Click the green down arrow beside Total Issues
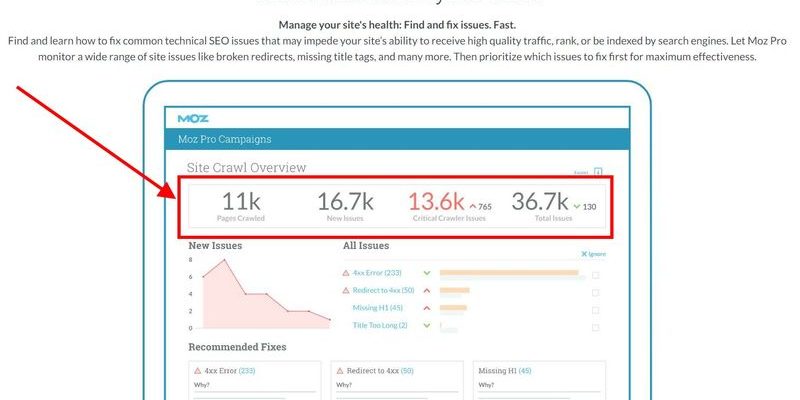Image resolution: width=800 pixels, height=400 pixels. [x=577, y=207]
